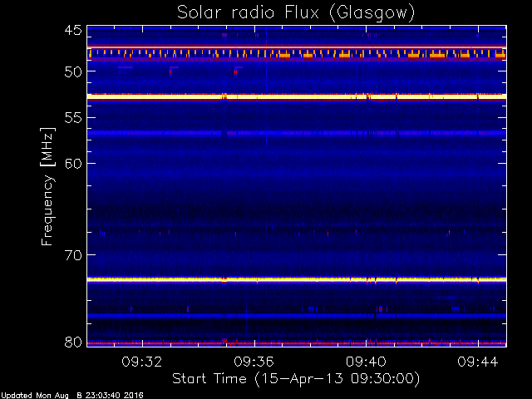The width and height of the screenshot is (532, 399).
Task: Click the 55 MHz tick label
Action: (x=73, y=118)
